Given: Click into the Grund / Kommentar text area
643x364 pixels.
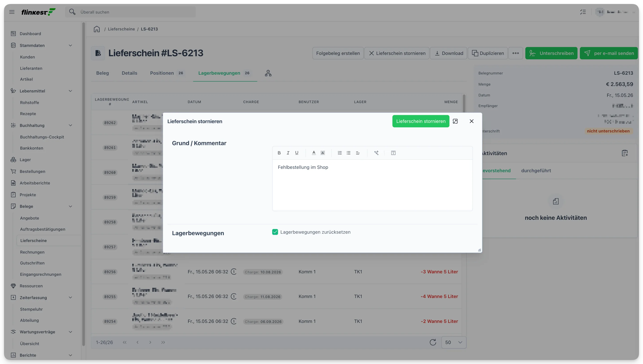Looking at the screenshot, I should coord(372,185).
